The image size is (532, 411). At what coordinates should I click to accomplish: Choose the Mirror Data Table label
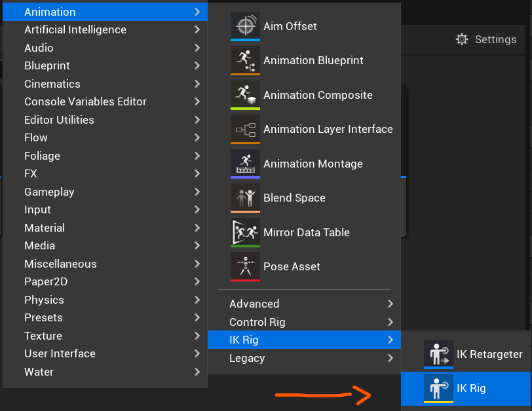(307, 232)
